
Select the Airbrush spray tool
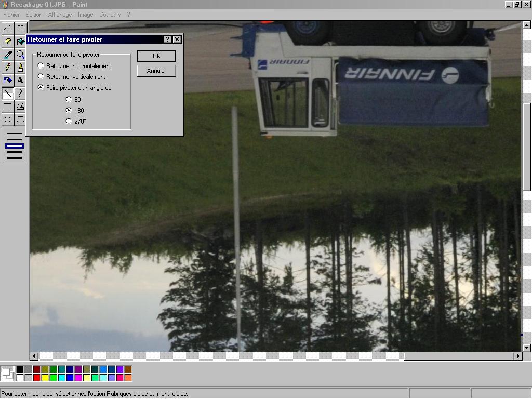point(8,80)
